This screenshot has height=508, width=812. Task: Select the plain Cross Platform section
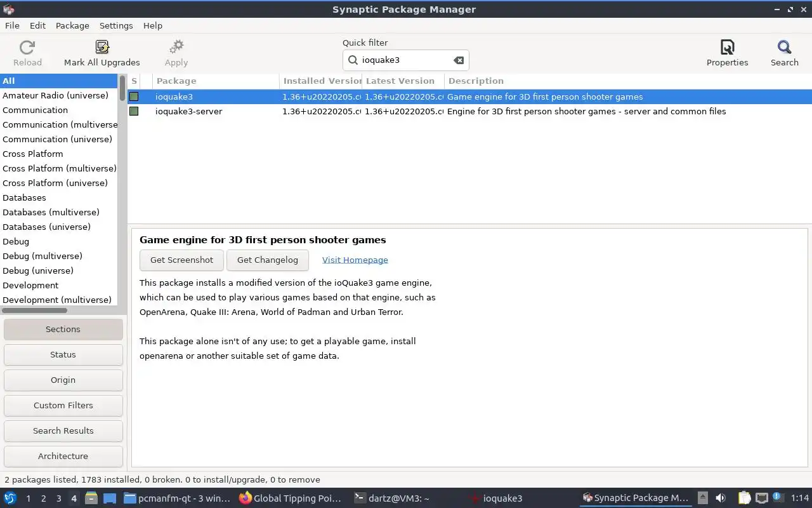coord(59,154)
